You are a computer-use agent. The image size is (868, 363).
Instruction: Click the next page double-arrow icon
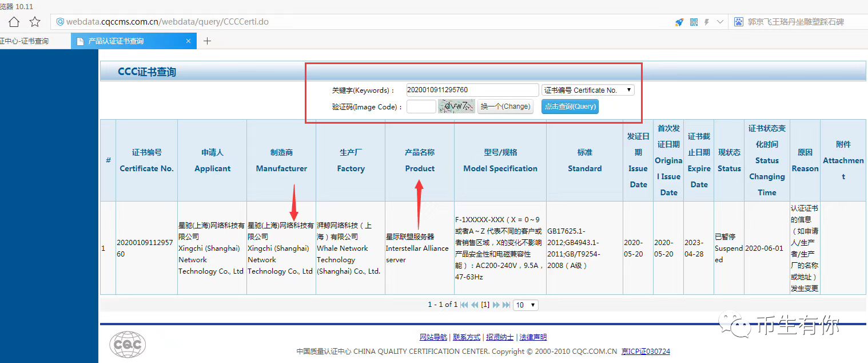click(x=496, y=305)
